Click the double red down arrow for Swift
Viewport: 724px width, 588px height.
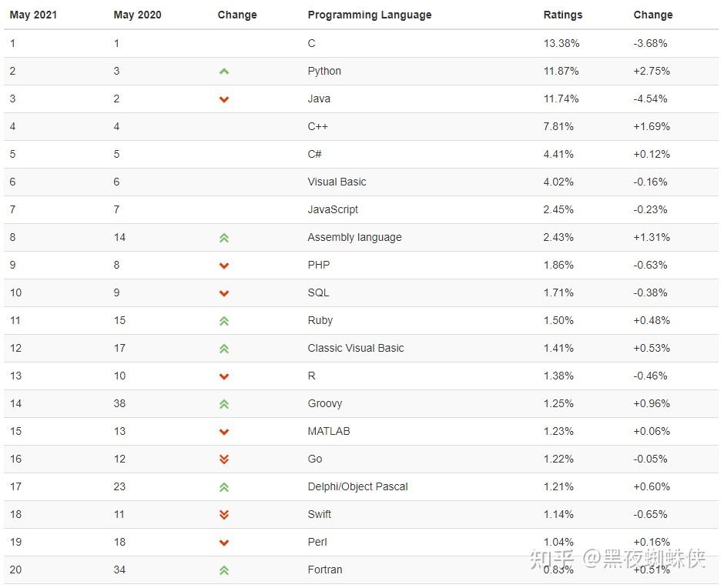click(224, 515)
